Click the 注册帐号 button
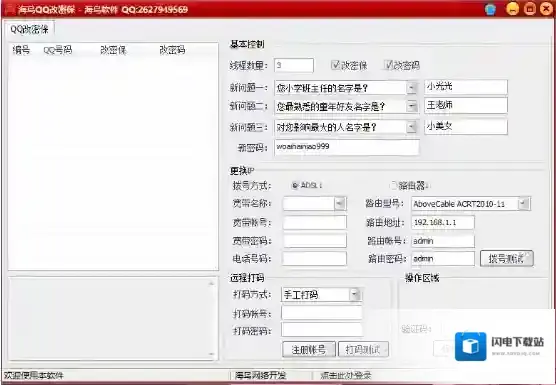556x385 pixels. point(308,350)
